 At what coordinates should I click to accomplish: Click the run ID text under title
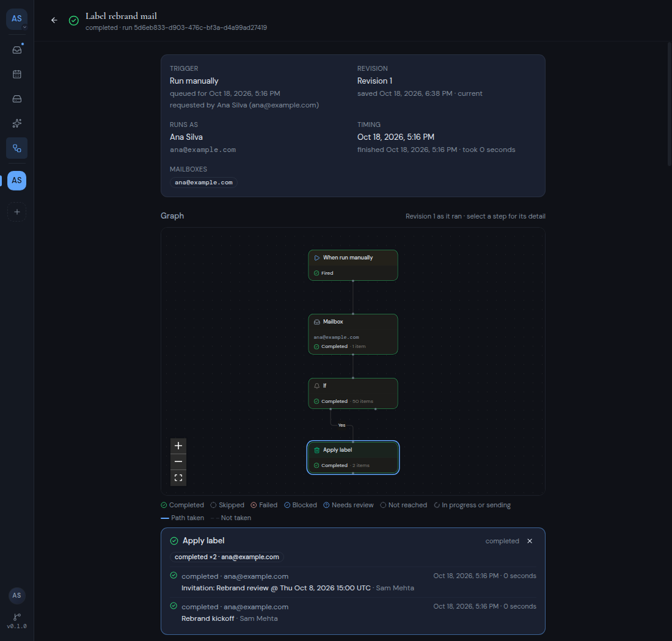(x=194, y=27)
